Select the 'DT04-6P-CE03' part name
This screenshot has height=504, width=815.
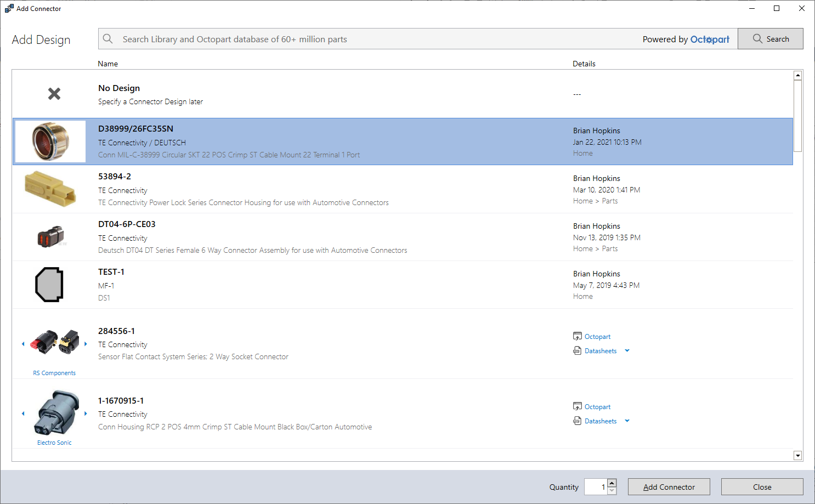[127, 224]
